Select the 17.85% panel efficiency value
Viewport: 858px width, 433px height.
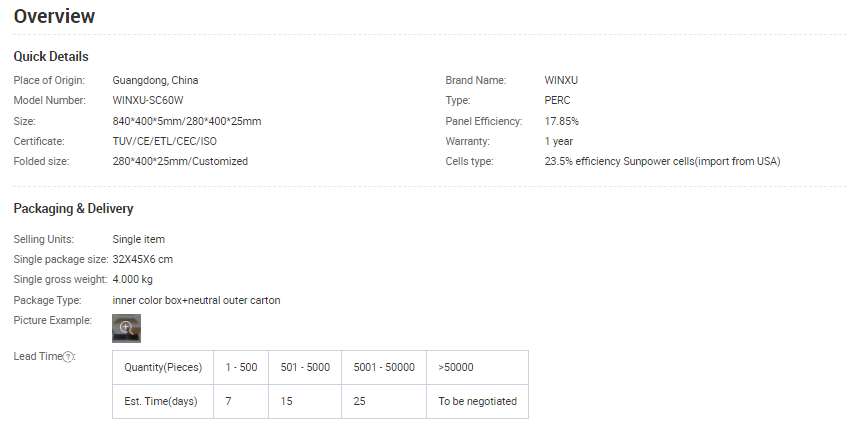click(x=561, y=121)
